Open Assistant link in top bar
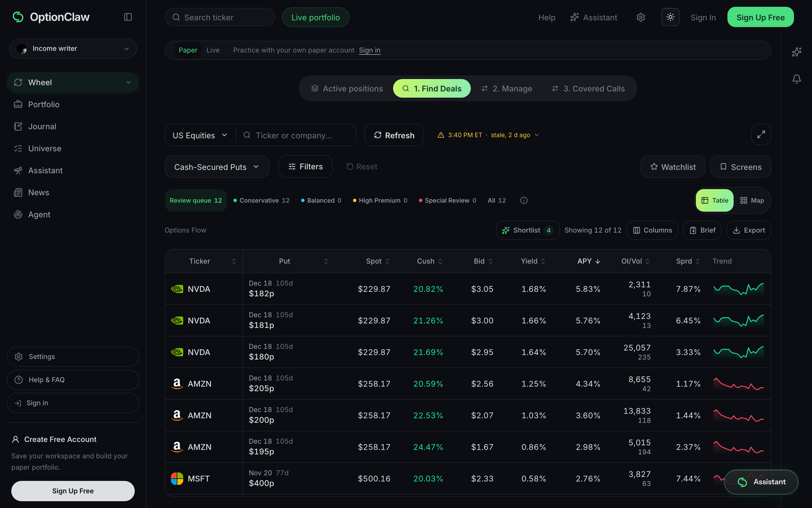This screenshot has width=812, height=508. pos(593,17)
